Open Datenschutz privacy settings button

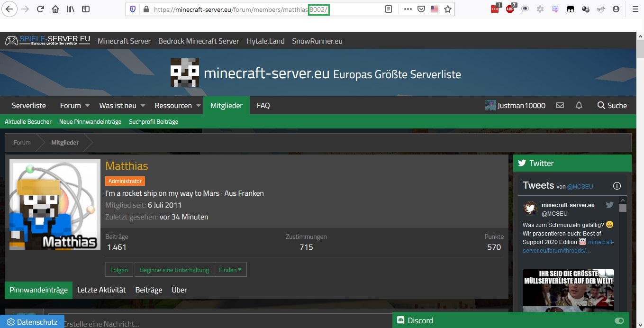tap(32, 322)
